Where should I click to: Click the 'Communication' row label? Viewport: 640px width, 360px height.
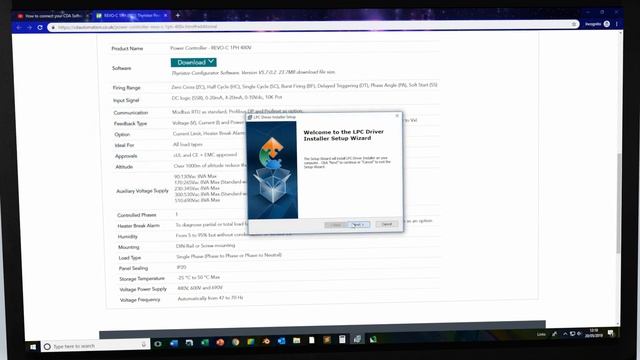point(131,113)
